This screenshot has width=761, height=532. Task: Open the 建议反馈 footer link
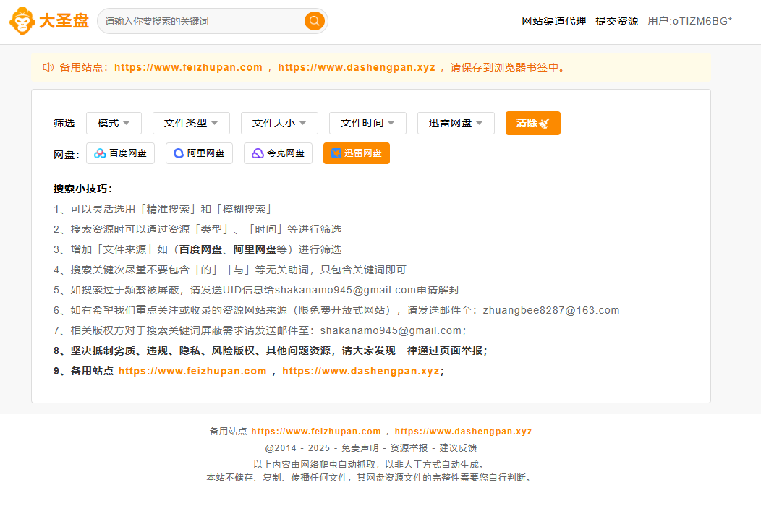coord(458,448)
